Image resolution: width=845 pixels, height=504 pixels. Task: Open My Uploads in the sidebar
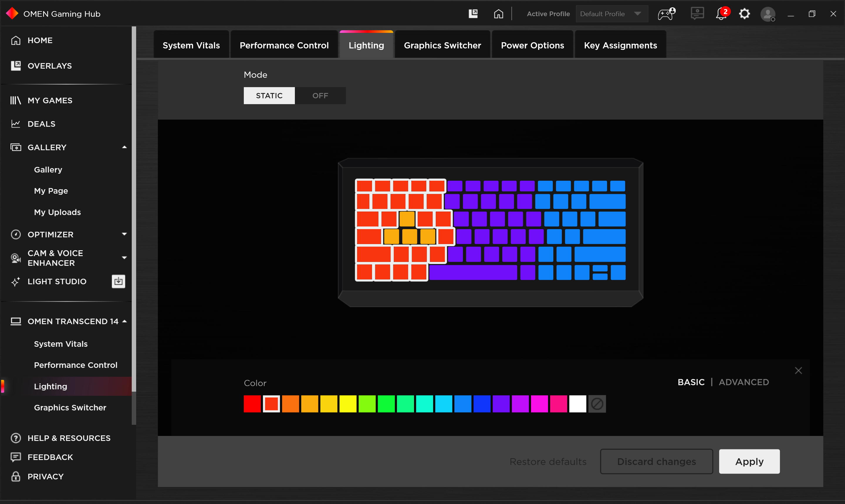click(57, 212)
